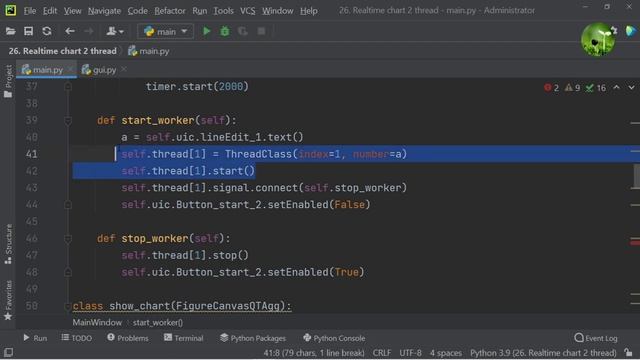Open the Tools menu
This screenshot has height=360, width=640.
tap(223, 11)
